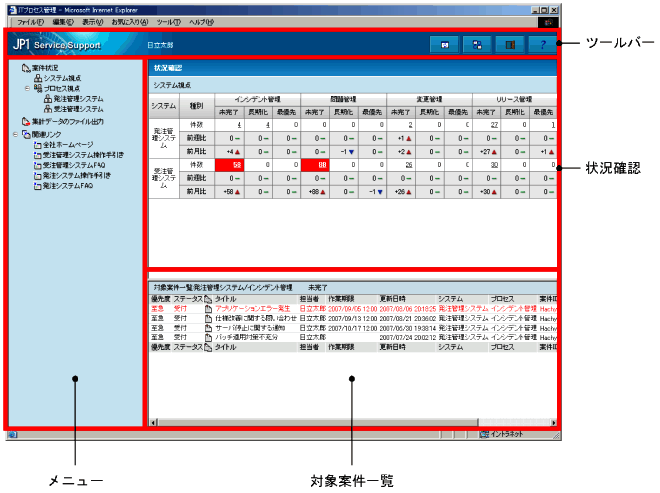Click the third toolbar button with door icon
The width and height of the screenshot is (660, 493).
coord(510,45)
